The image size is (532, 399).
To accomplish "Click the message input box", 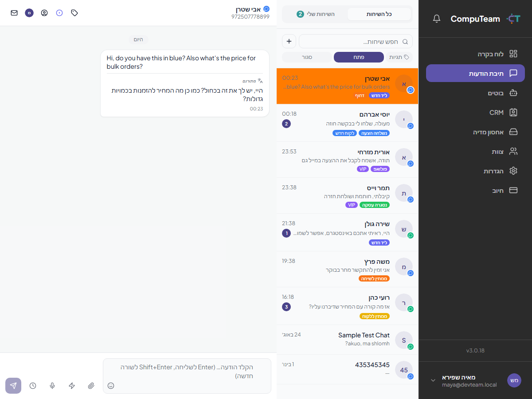I will pyautogui.click(x=187, y=376).
